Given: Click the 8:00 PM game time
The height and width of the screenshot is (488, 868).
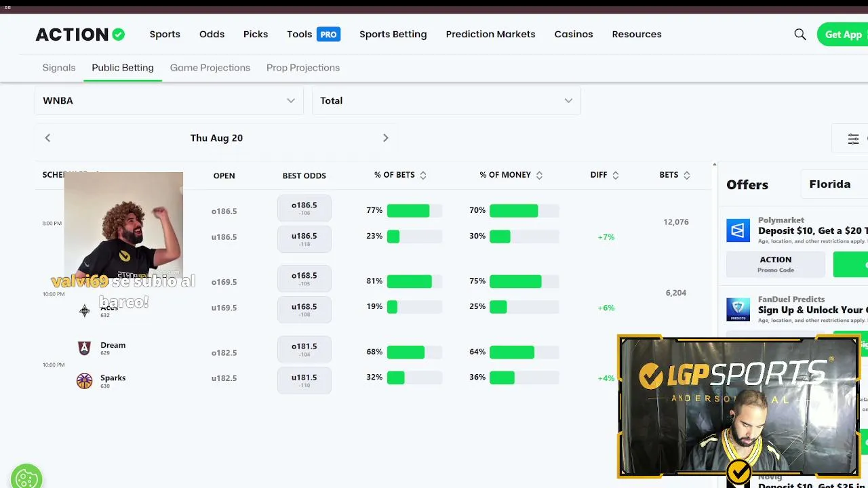Looking at the screenshot, I should 52,224.
